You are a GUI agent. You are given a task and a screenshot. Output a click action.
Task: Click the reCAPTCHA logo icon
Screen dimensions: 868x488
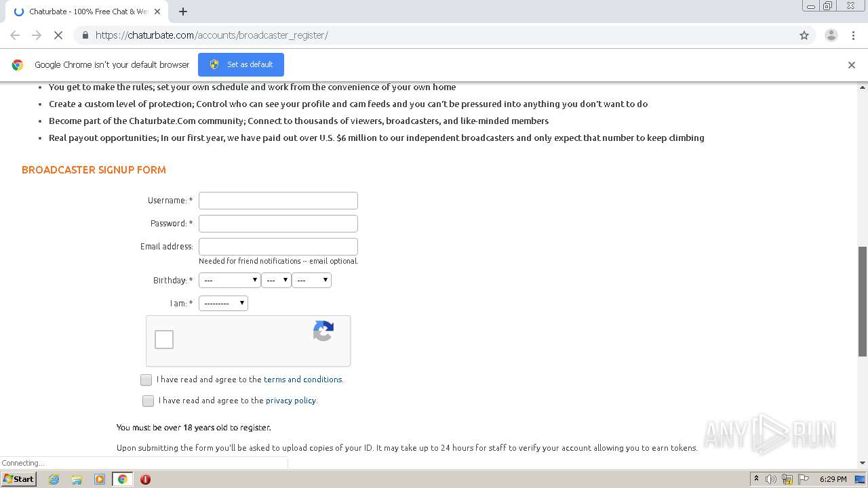pyautogui.click(x=323, y=331)
